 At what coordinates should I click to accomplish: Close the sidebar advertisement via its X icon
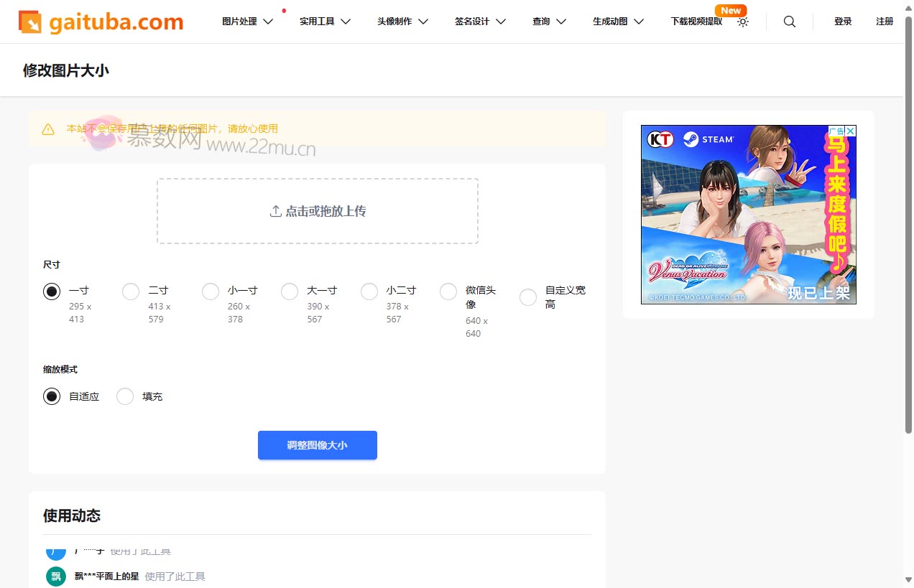point(849,129)
